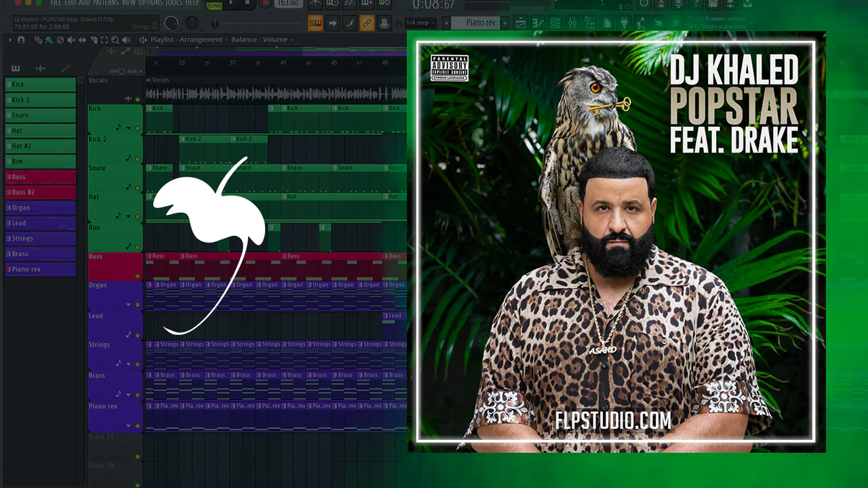Toggle the orange link (multilink controllers) button

pos(367,23)
